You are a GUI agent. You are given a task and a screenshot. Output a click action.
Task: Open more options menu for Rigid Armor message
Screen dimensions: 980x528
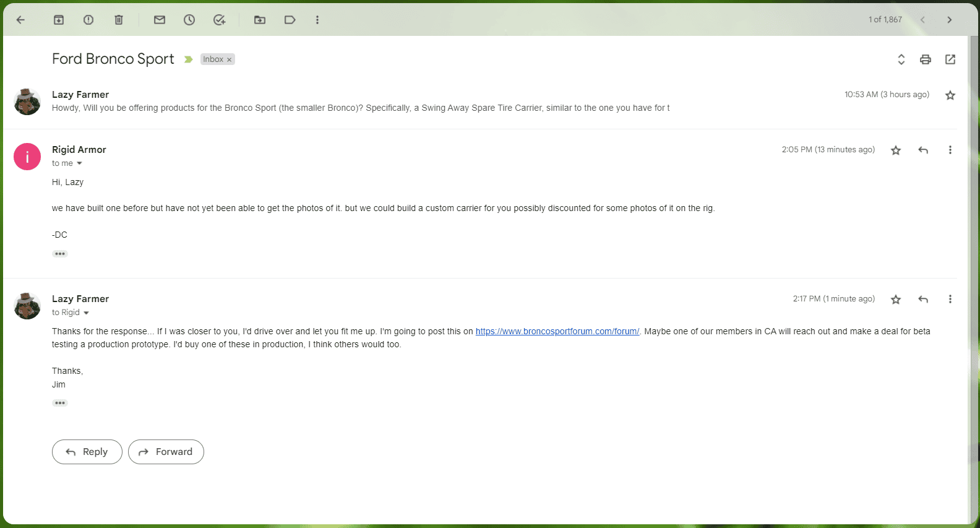tap(950, 150)
